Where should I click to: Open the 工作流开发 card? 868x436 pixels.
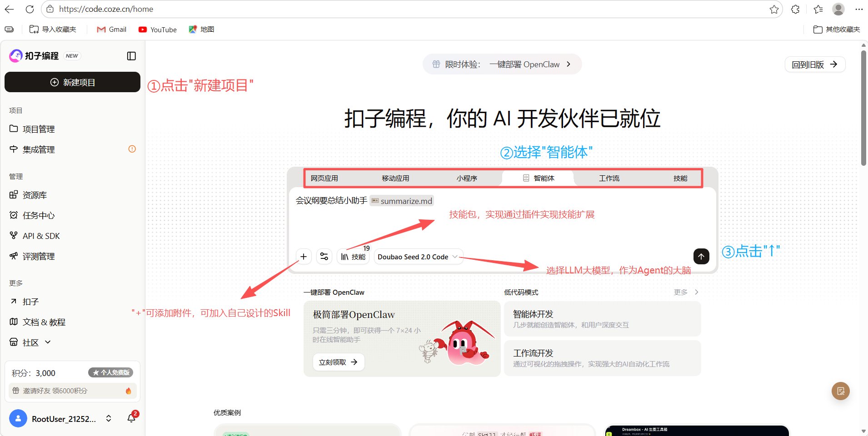[x=602, y=358]
